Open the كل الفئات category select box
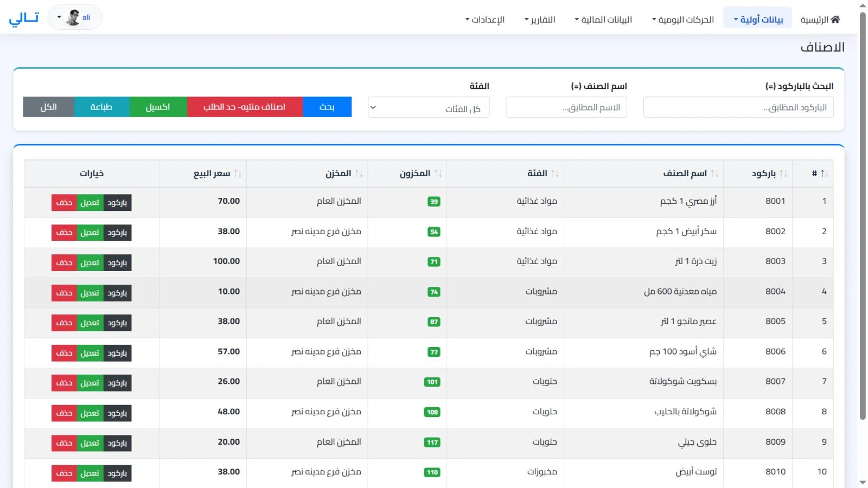The height and width of the screenshot is (488, 868). (429, 107)
